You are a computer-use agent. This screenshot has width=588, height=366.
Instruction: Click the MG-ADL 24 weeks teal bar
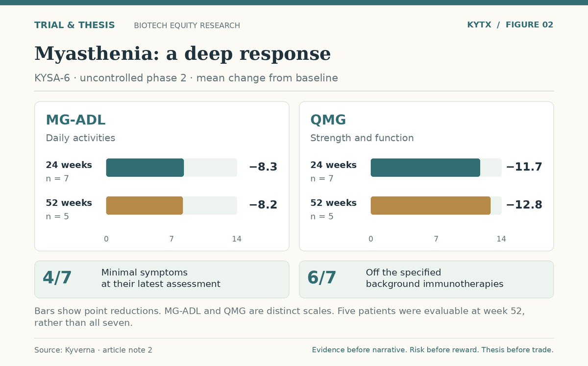[145, 168]
